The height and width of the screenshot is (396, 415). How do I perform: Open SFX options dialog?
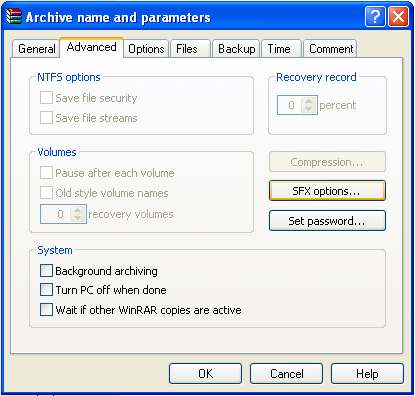pos(327,191)
